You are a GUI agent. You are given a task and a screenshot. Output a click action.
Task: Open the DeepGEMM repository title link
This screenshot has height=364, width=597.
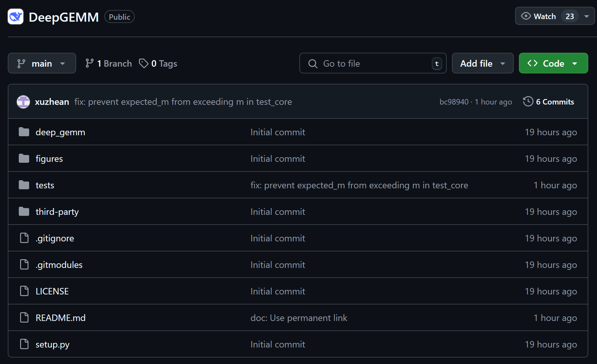click(x=64, y=17)
